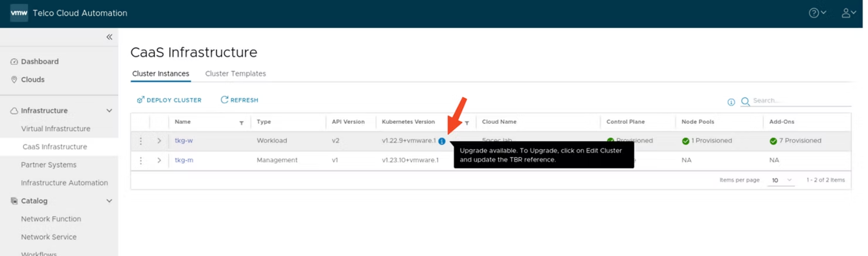Expand the tkg-m cluster row
868x256 pixels.
[159, 160]
